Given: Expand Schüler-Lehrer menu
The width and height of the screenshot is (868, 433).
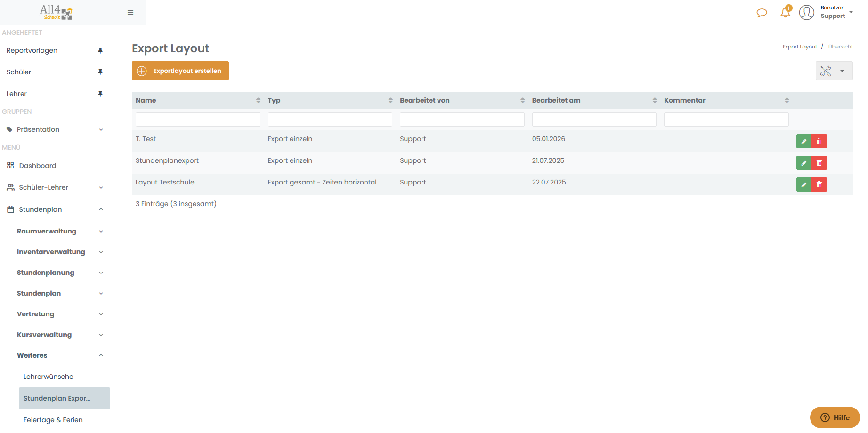Looking at the screenshot, I should (x=55, y=187).
